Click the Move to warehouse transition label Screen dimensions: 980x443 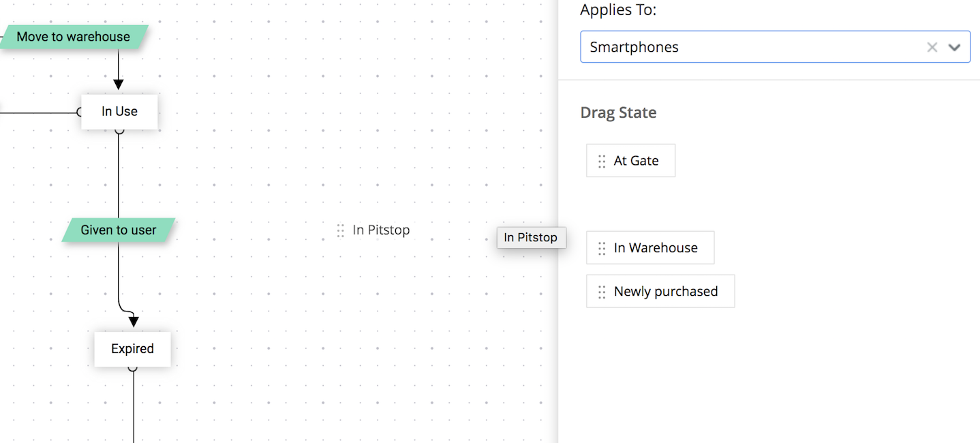click(74, 37)
